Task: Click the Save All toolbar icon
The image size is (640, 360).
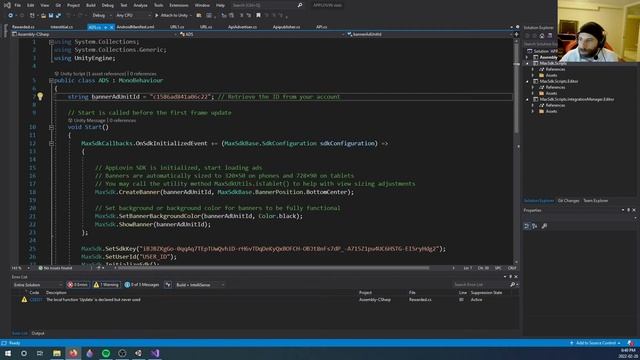Action: click(x=58, y=16)
